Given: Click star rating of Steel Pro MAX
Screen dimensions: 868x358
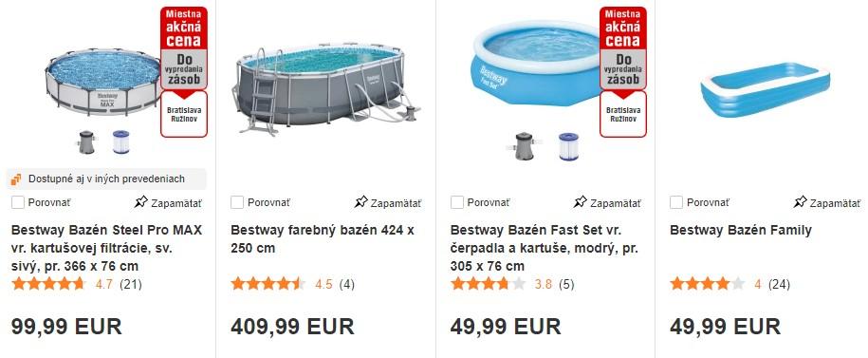Looking at the screenshot, I should click(48, 284).
